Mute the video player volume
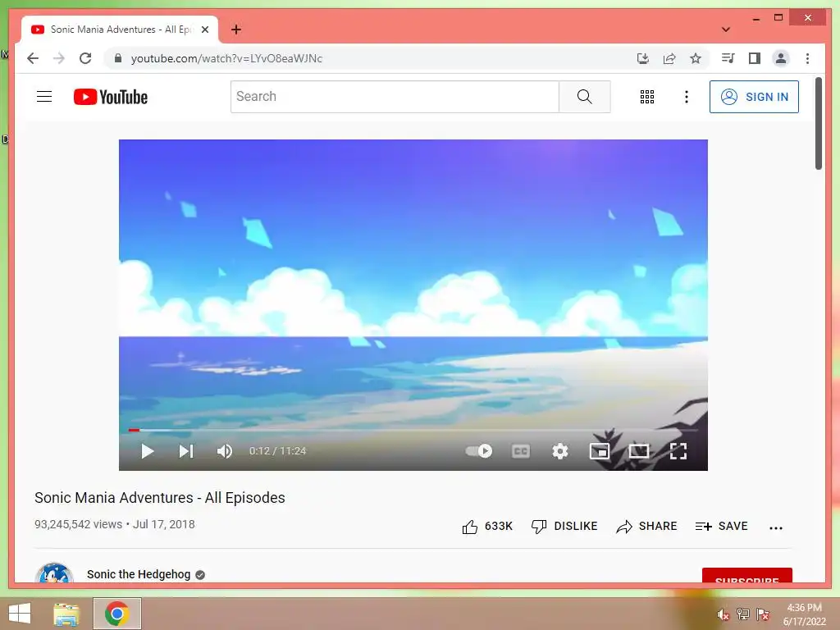This screenshot has height=630, width=840. 225,451
